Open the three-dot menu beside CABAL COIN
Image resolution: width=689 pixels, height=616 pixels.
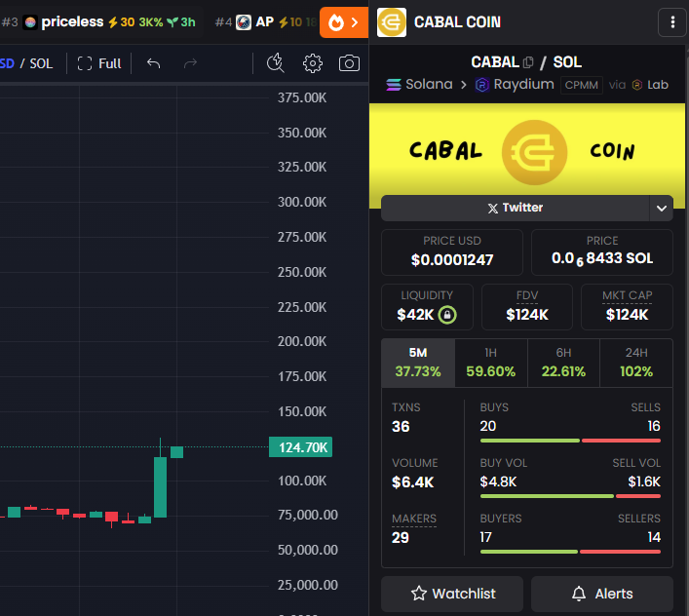coord(672,22)
